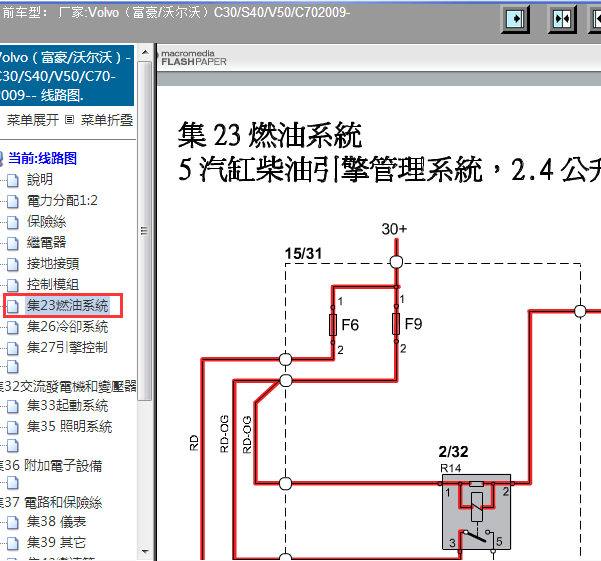
Task: Click the vertical RD wire label
Action: (x=194, y=443)
